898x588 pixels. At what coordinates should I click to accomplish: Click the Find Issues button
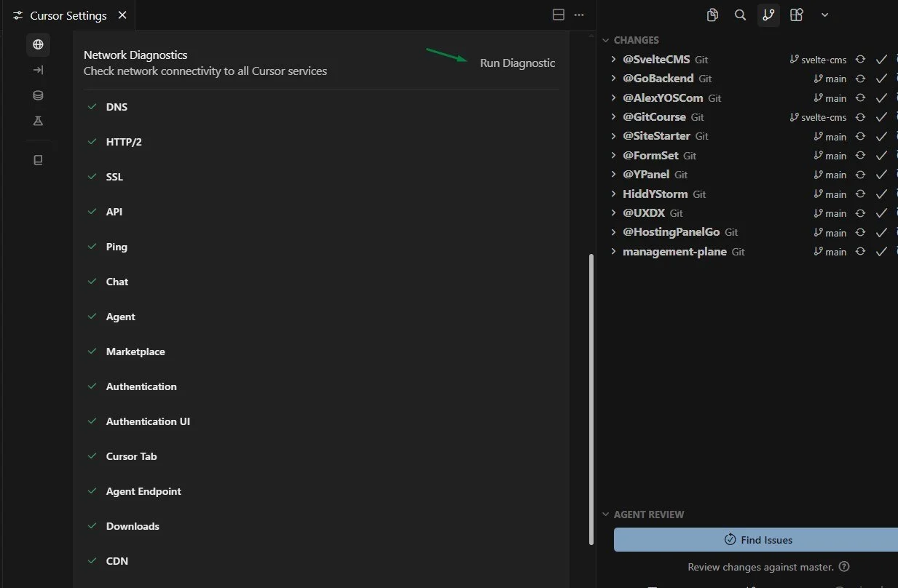pyautogui.click(x=756, y=540)
